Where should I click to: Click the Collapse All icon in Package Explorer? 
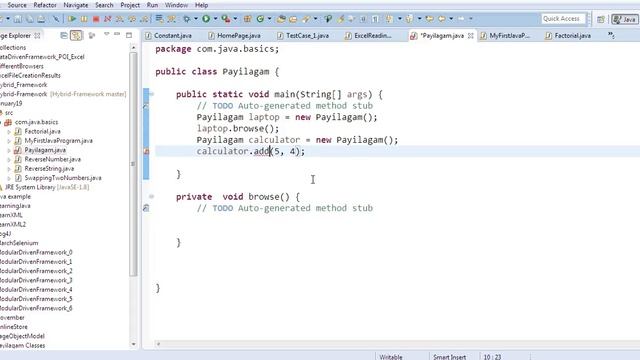point(64,36)
